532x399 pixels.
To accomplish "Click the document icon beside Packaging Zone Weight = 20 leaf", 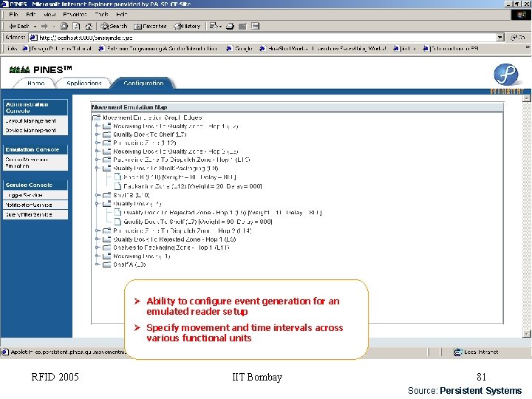I will (x=117, y=186).
